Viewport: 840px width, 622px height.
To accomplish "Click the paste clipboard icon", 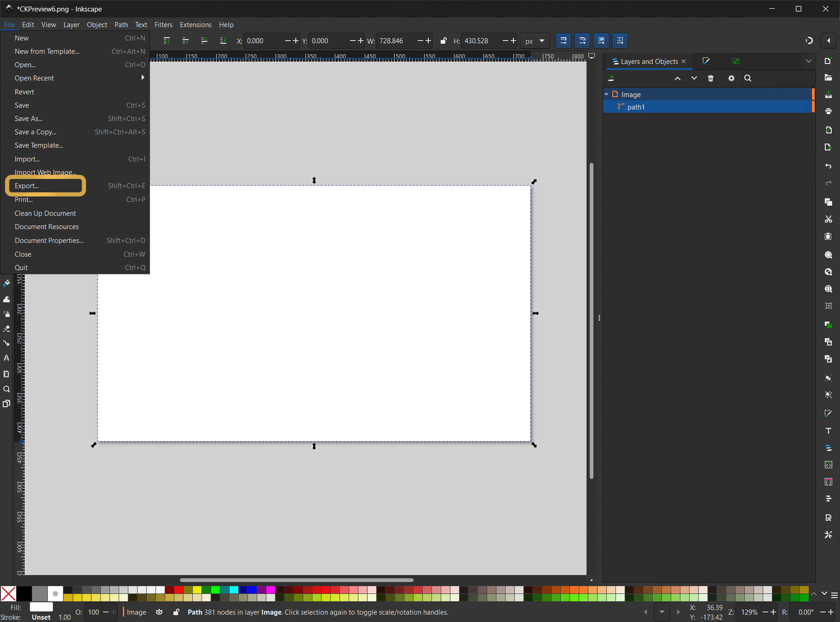I will tap(828, 236).
